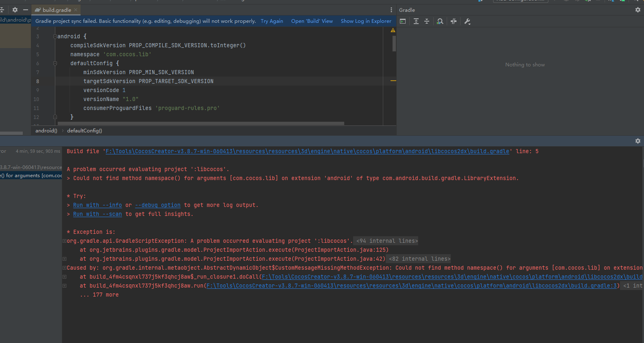
Task: Select the build.gradle editor tab
Action: coord(57,10)
